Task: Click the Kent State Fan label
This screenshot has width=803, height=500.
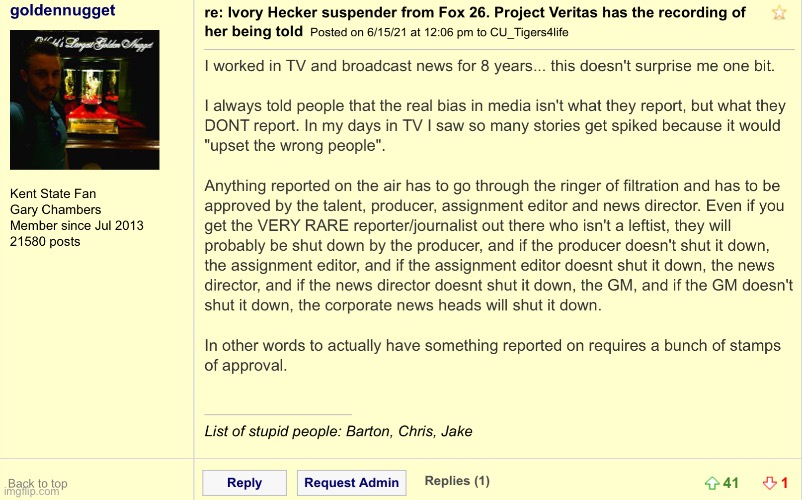Action: (53, 194)
